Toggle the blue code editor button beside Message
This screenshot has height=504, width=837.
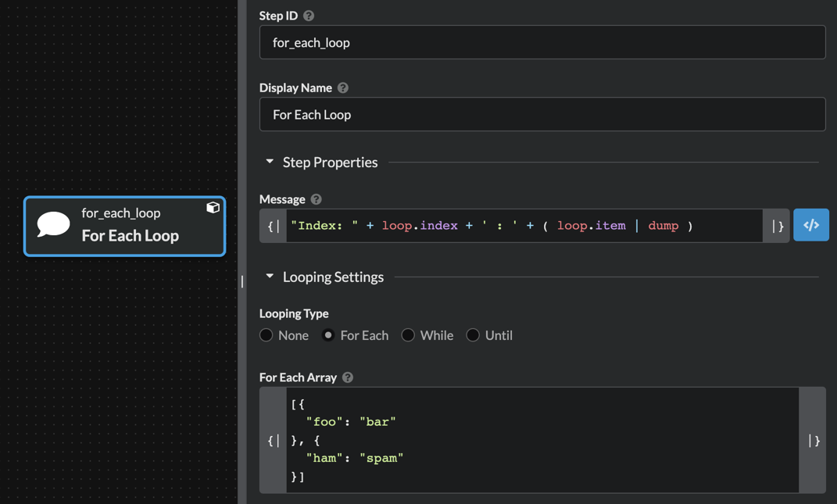point(811,225)
